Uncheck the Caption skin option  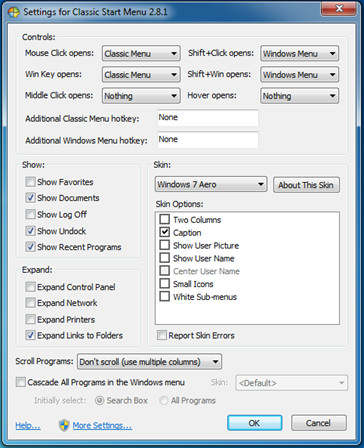(164, 232)
